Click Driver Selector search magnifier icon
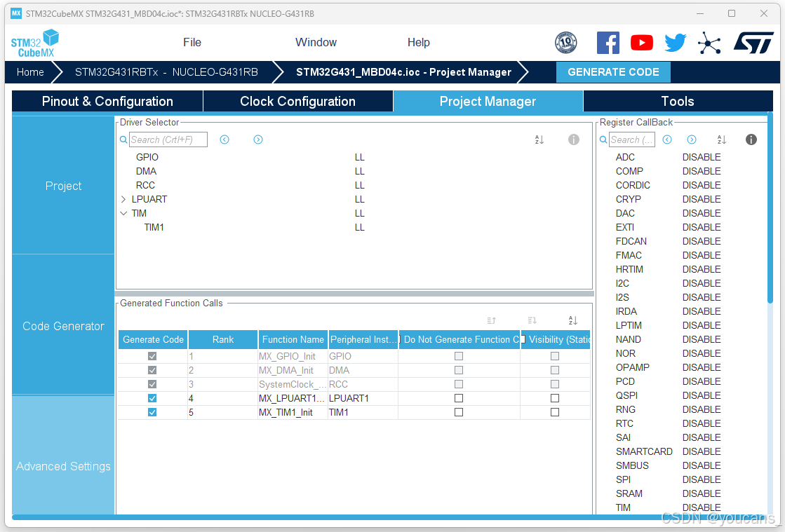The width and height of the screenshot is (785, 532). point(123,139)
